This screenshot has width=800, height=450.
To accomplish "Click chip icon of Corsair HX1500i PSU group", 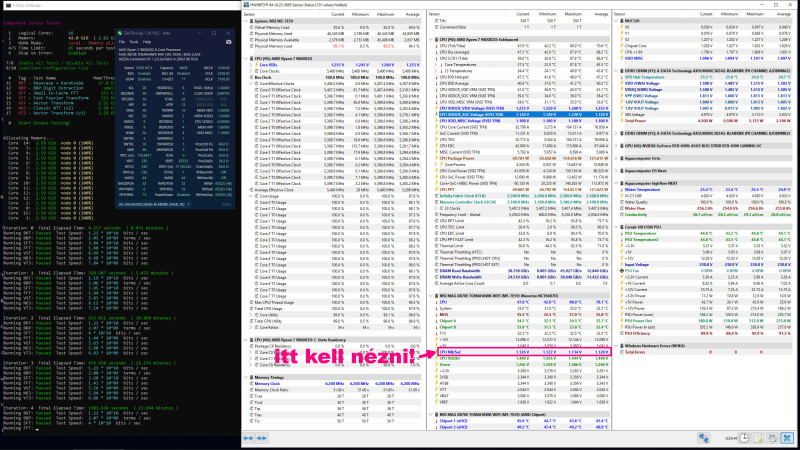I will click(622, 227).
